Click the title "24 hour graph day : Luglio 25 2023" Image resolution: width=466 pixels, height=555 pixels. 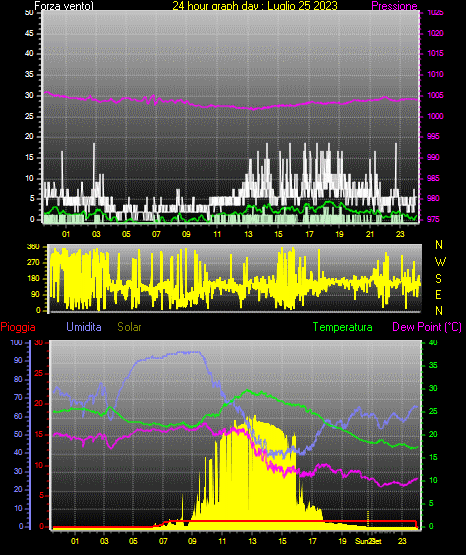[255, 6]
